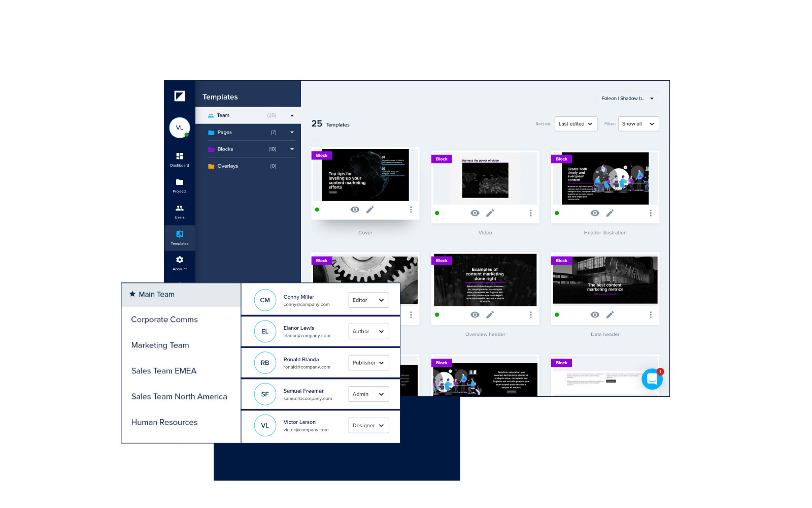Select the Templates sidebar icon
812x508 pixels.
(x=180, y=237)
